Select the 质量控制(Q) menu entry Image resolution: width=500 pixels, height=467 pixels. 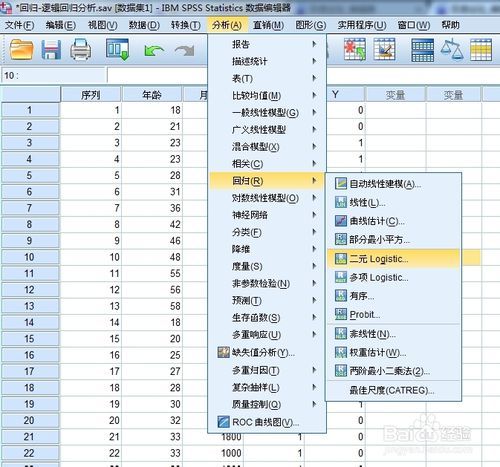click(x=267, y=404)
